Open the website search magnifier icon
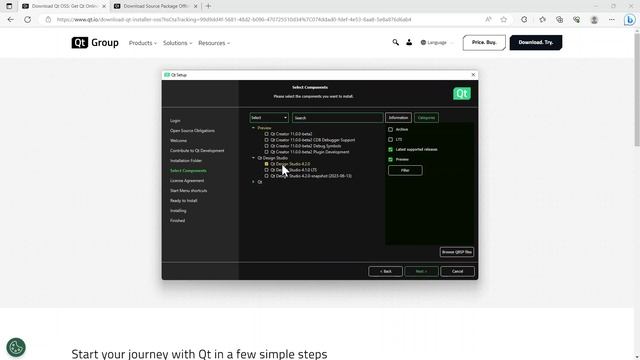640x360 pixels. 395,42
